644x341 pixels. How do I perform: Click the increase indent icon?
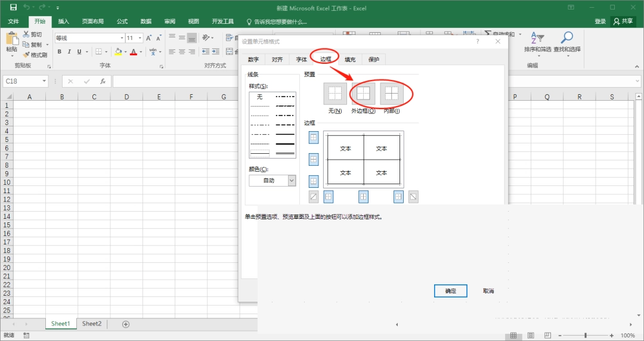tap(216, 52)
